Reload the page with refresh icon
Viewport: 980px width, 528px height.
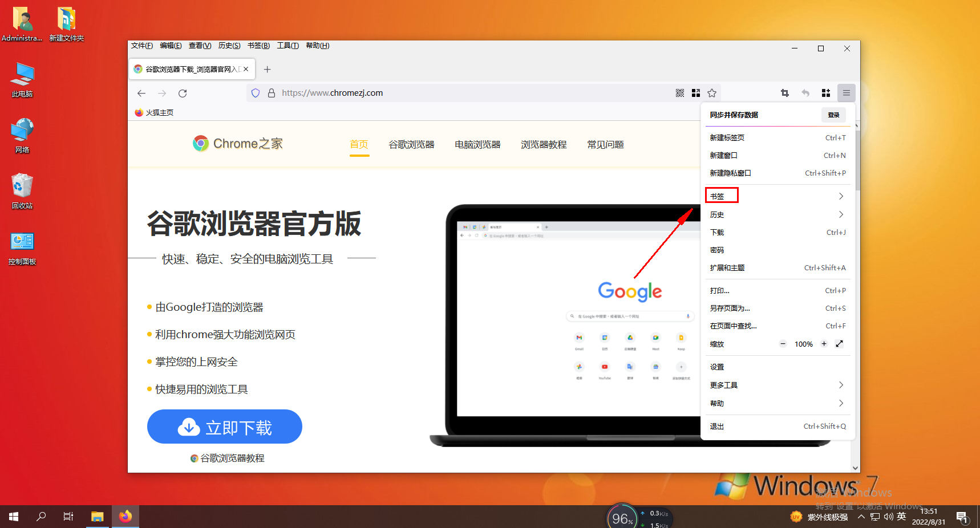[x=183, y=93]
